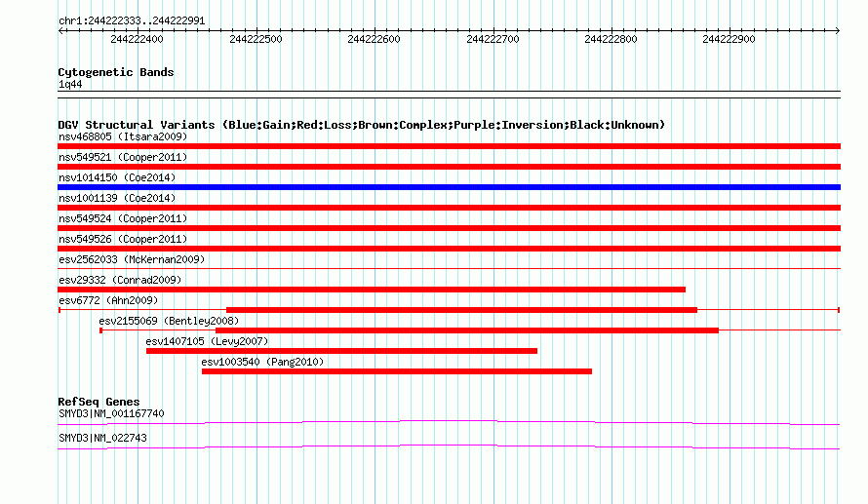
Task: Select the esv1407105 (Levy2007) label
Action: pyautogui.click(x=207, y=341)
